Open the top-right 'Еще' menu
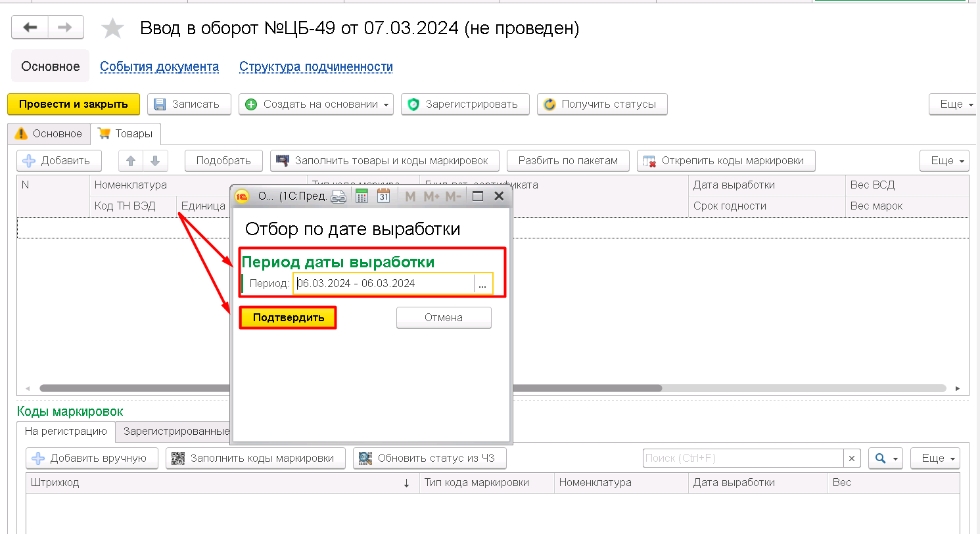 click(955, 104)
